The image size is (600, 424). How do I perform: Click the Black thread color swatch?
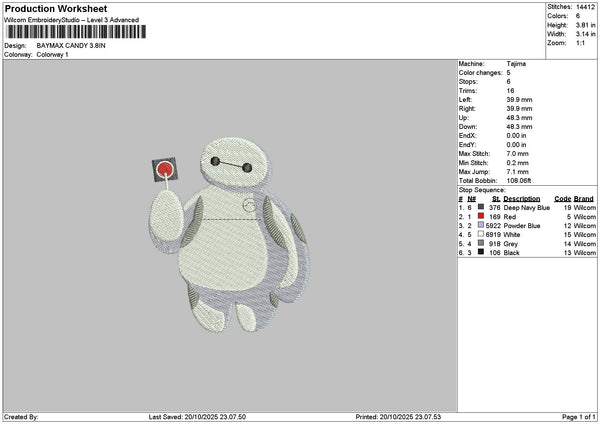pos(481,252)
